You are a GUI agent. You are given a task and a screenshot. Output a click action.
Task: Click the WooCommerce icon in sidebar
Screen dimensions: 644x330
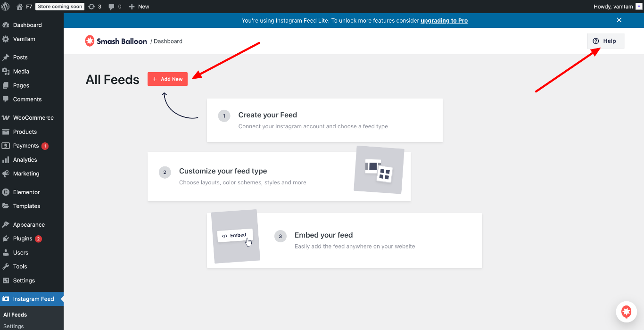pos(6,118)
